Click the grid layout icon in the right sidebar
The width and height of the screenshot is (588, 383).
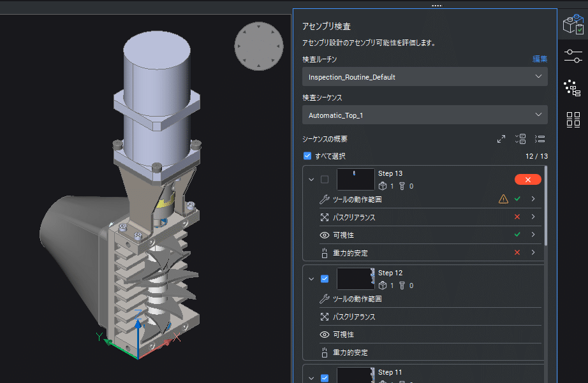573,120
